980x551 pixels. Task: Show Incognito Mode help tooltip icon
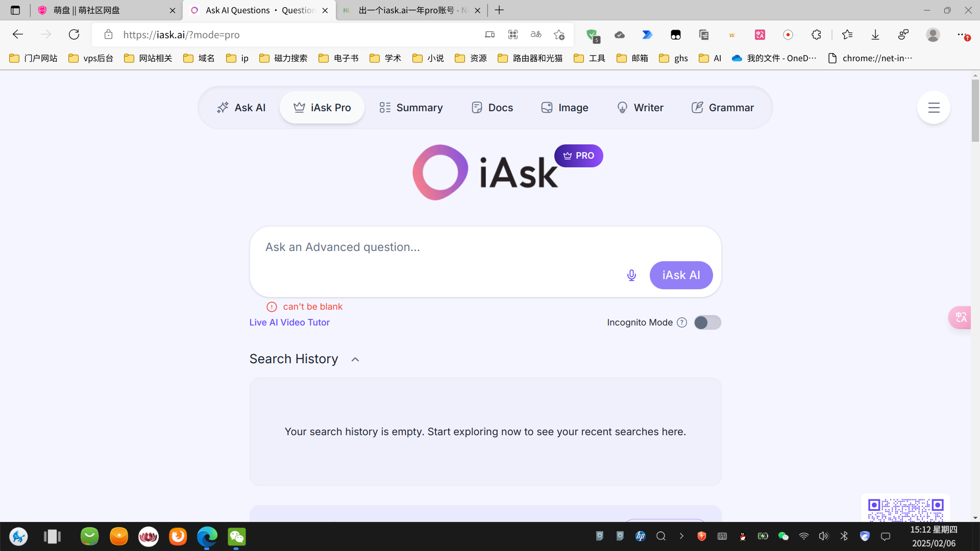[x=682, y=322]
